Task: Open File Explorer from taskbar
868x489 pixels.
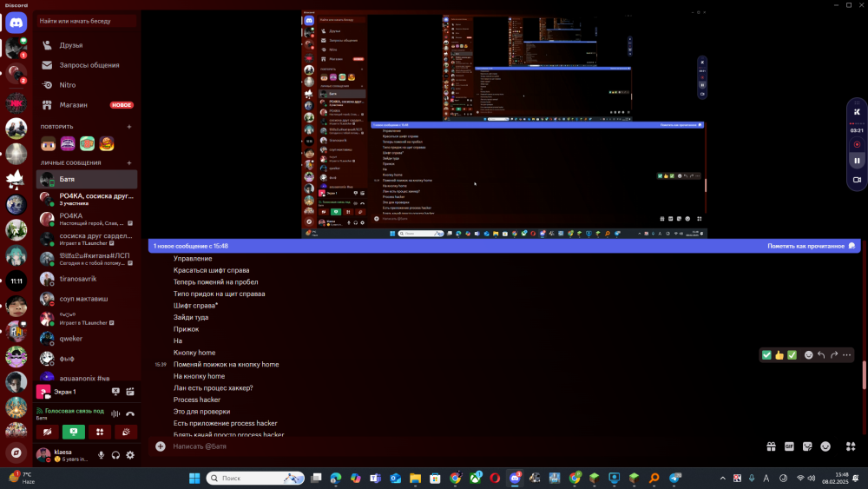Action: (x=415, y=478)
